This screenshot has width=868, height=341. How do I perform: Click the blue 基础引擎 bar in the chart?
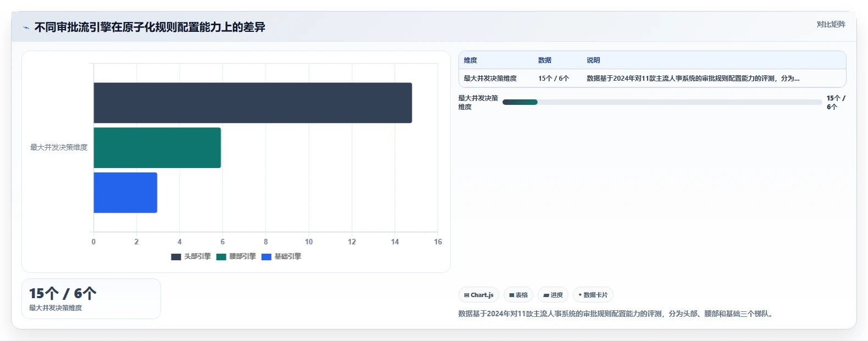point(125,193)
